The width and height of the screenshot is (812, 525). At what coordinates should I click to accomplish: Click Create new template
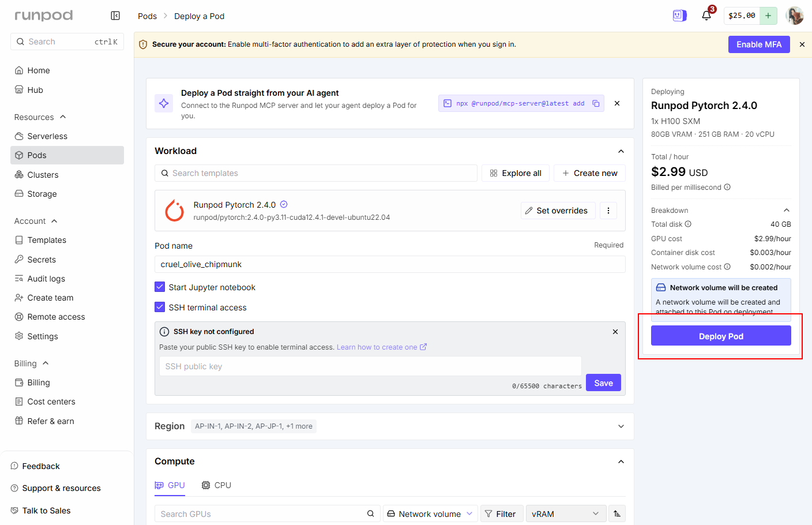pyautogui.click(x=589, y=173)
